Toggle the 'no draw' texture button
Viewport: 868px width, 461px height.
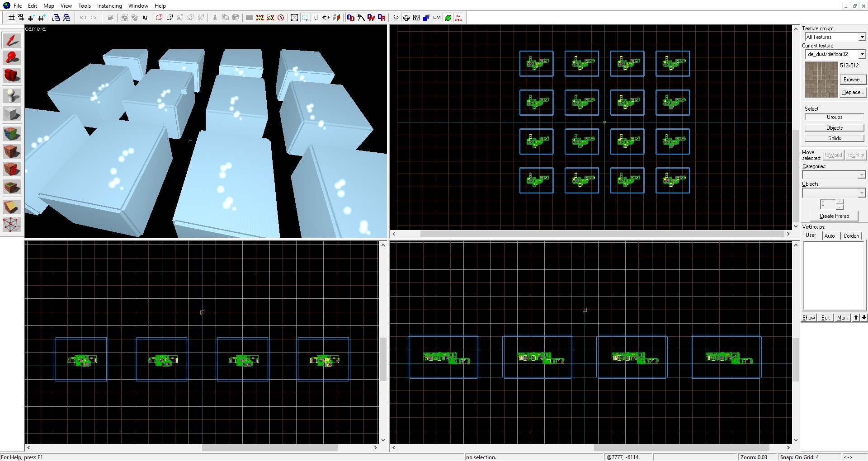click(458, 18)
